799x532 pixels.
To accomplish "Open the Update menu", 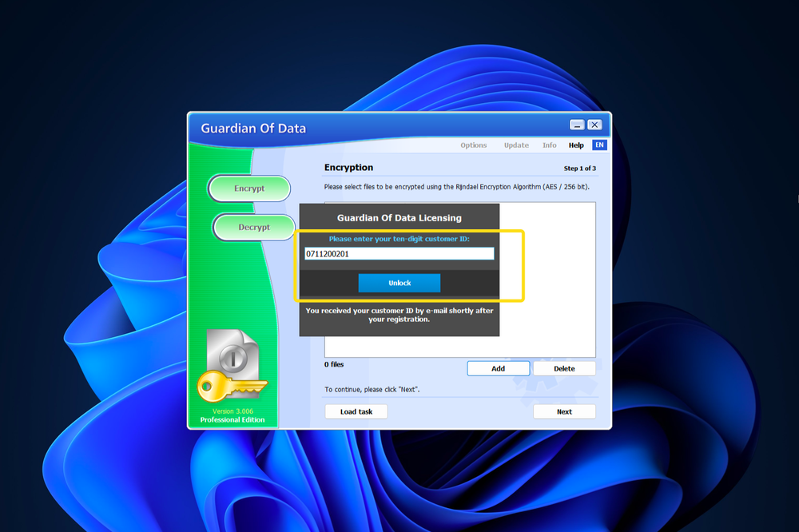I will click(516, 145).
